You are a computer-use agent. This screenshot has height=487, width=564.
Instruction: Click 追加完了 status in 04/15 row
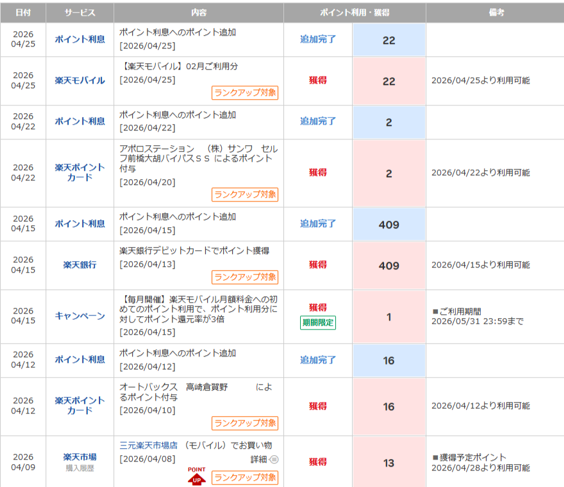[x=318, y=224]
